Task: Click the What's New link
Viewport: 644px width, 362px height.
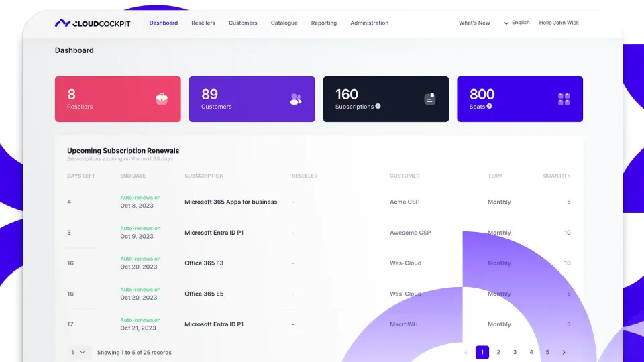Action: coord(474,23)
